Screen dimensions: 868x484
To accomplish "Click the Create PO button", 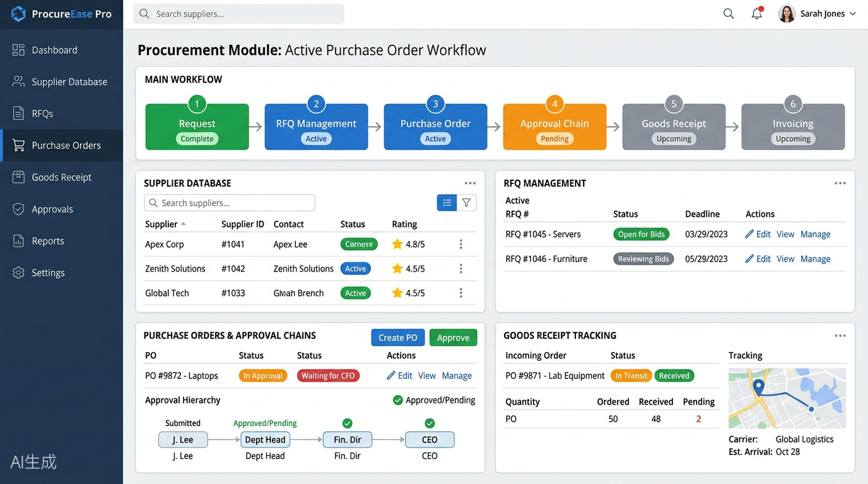I will (x=397, y=337).
